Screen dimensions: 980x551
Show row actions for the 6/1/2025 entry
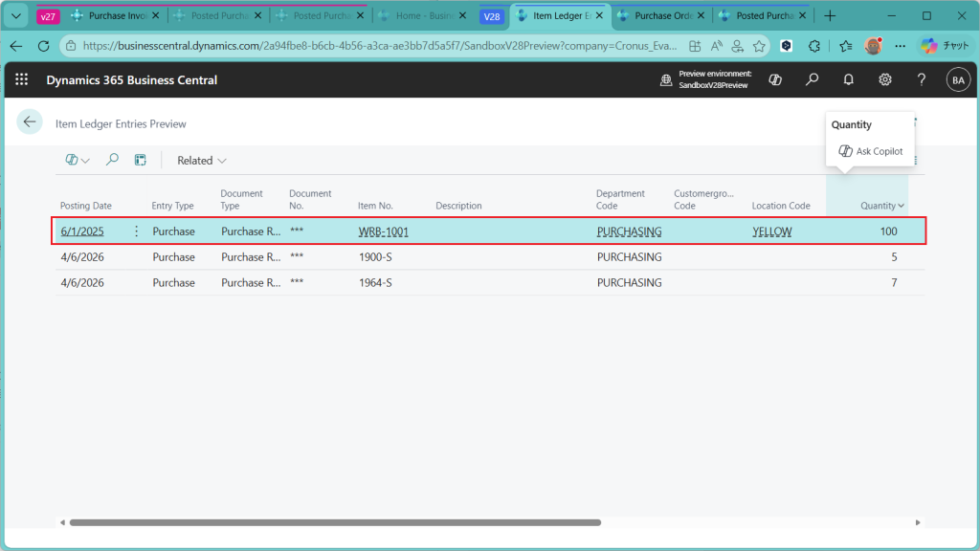136,231
